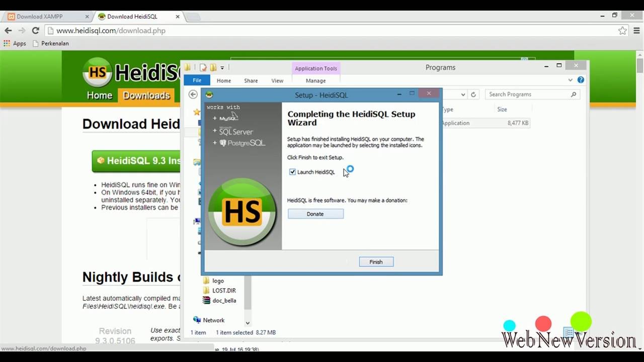Click the 'Application' type cell
644x362 pixels.
pos(456,123)
